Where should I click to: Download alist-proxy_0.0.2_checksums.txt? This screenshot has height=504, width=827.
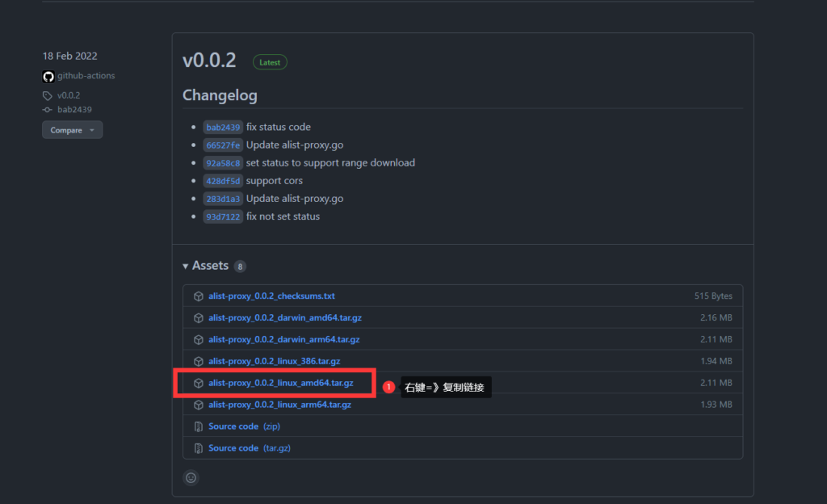[271, 296]
